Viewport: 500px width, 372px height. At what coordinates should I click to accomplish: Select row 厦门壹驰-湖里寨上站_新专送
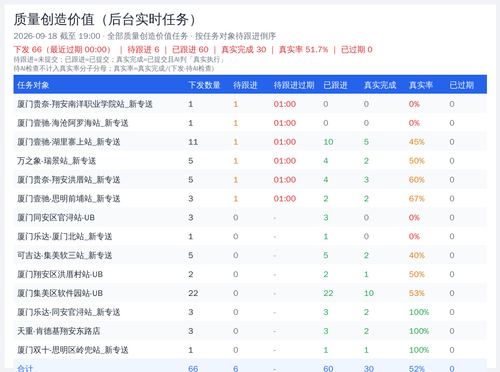[x=250, y=142]
